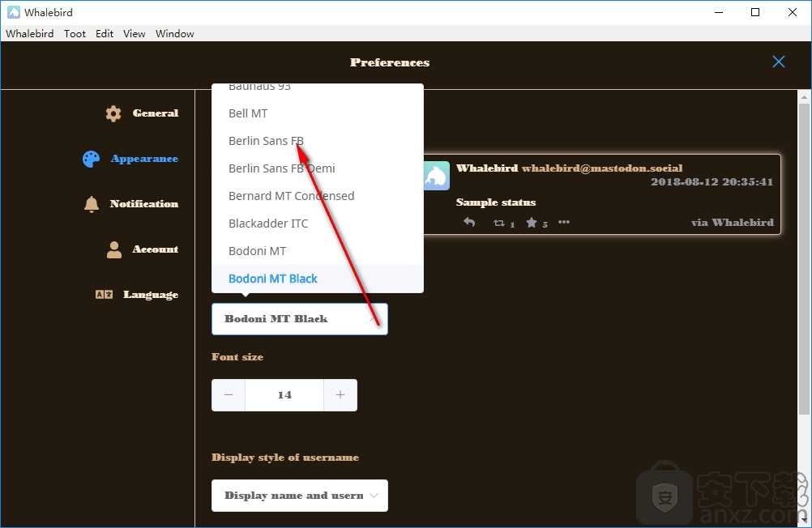Go to the General preferences tab
The width and height of the screenshot is (812, 528).
coord(156,113)
